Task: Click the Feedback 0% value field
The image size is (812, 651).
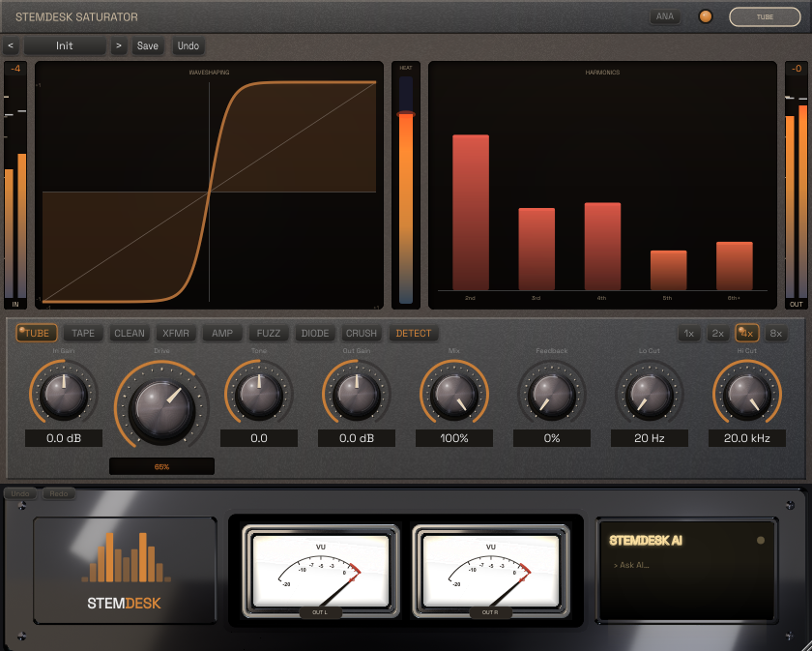Action: (552, 438)
